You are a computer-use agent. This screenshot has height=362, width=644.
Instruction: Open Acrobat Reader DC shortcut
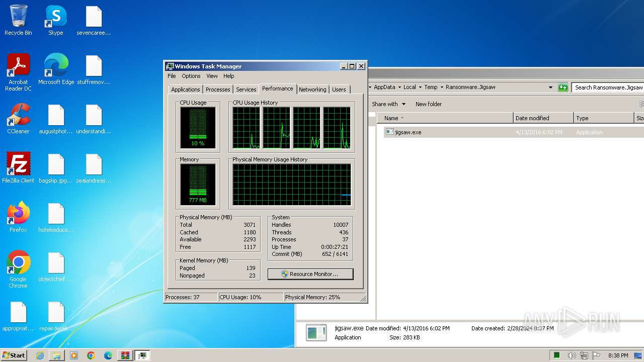coord(18,72)
